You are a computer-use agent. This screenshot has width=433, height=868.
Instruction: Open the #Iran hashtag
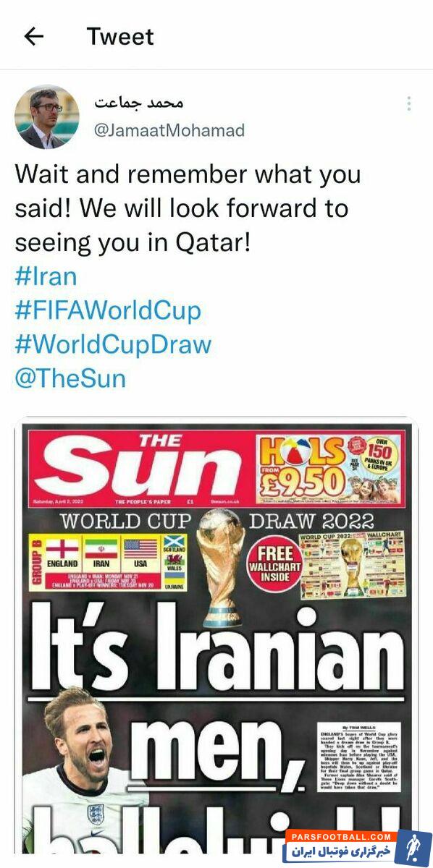pos(46,276)
